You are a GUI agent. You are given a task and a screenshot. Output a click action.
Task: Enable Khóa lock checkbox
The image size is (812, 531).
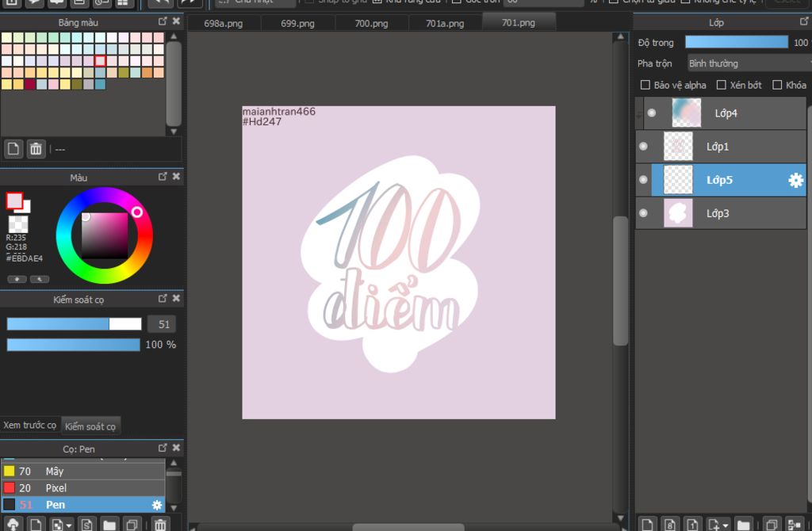tap(777, 85)
